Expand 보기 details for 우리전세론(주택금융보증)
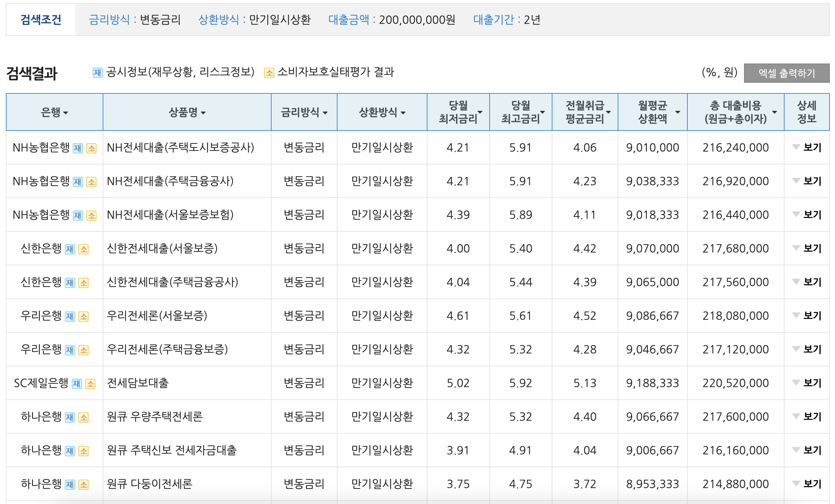The height and width of the screenshot is (504, 835). (807, 350)
